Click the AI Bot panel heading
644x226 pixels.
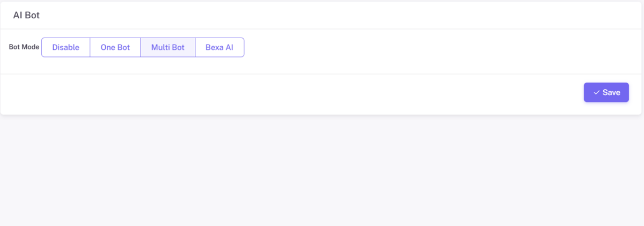coord(26,16)
